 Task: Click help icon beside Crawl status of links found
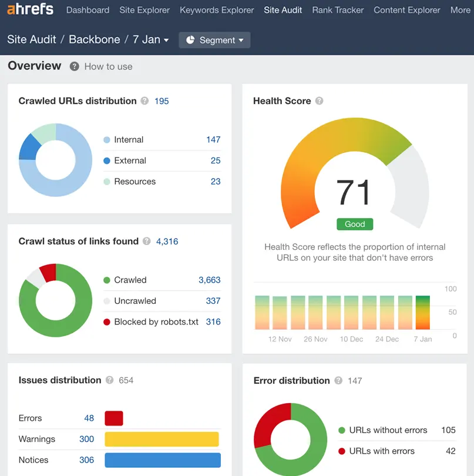[147, 241]
